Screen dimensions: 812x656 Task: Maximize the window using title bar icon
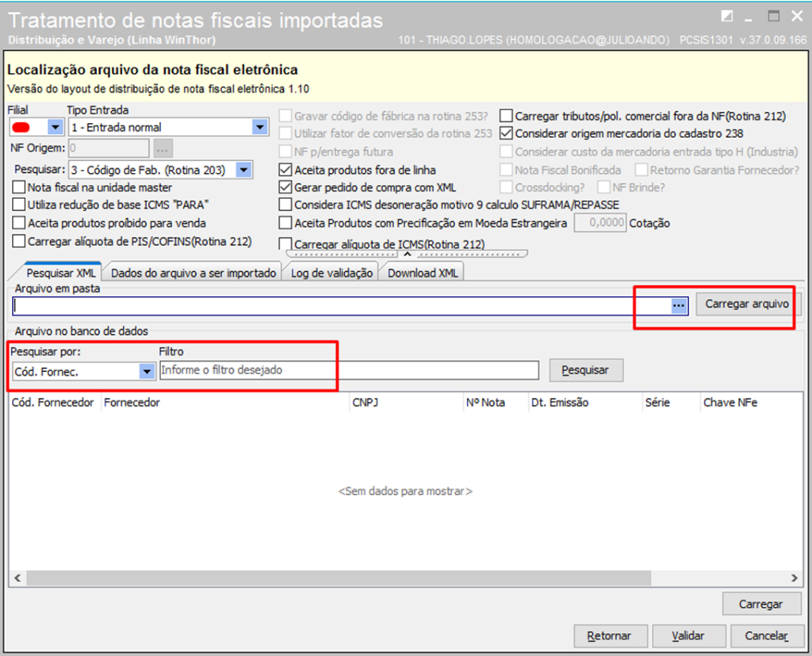coord(773,16)
